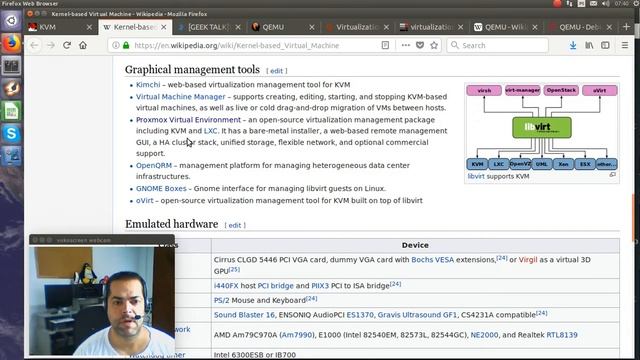Follow the Virgil red link
The height and width of the screenshot is (360, 640).
(x=528, y=260)
